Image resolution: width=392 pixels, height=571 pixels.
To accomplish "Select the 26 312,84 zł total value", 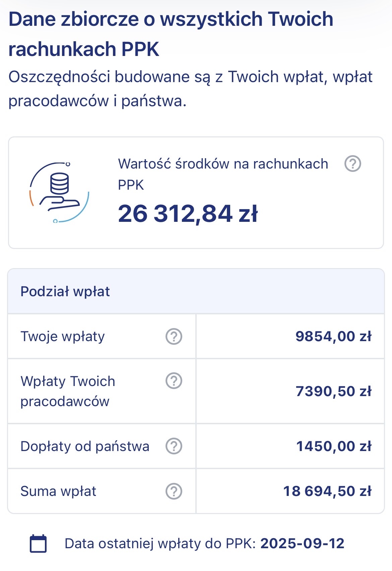I will click(188, 214).
